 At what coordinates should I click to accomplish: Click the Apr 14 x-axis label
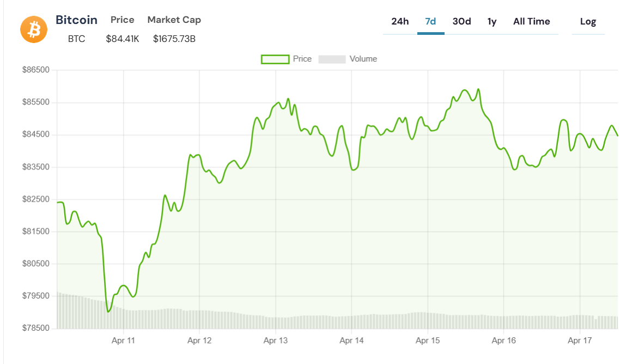tap(352, 341)
